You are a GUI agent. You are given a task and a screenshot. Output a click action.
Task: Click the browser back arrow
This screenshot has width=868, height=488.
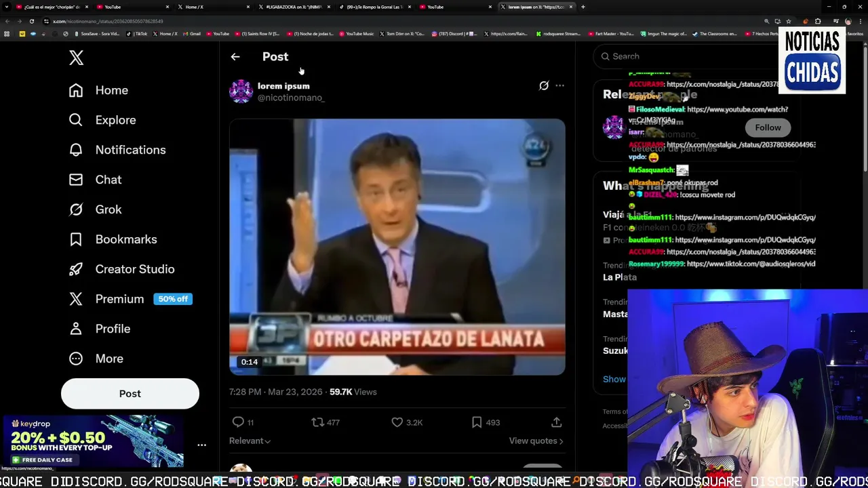(x=7, y=21)
